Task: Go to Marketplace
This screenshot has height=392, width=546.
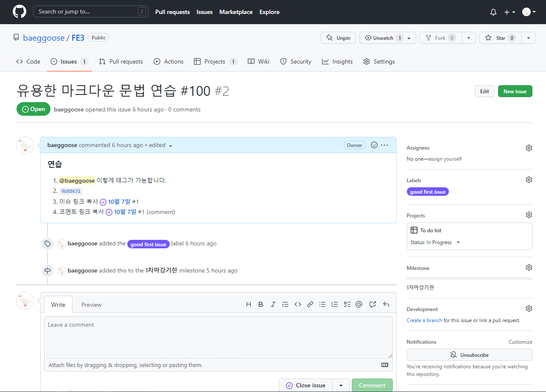Action: point(236,12)
